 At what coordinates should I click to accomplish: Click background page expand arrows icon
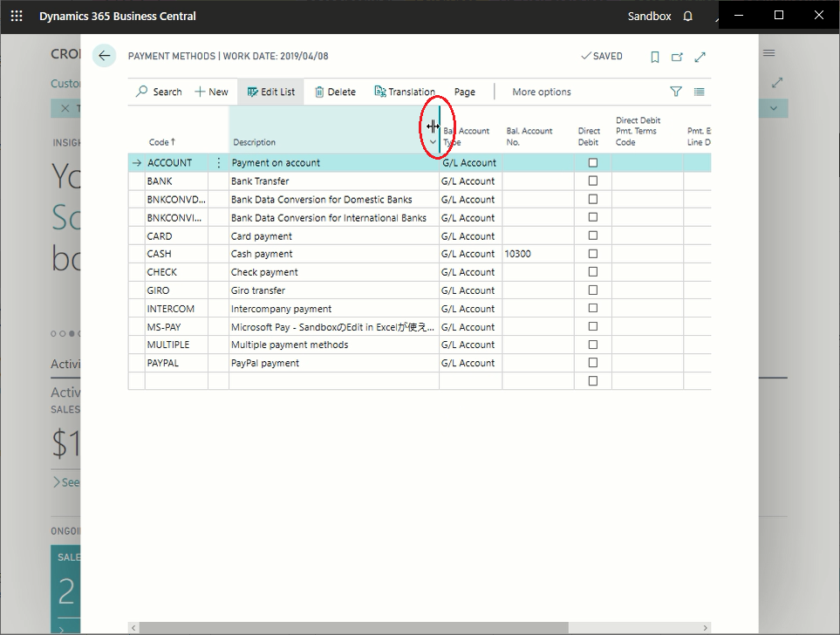pos(777,83)
